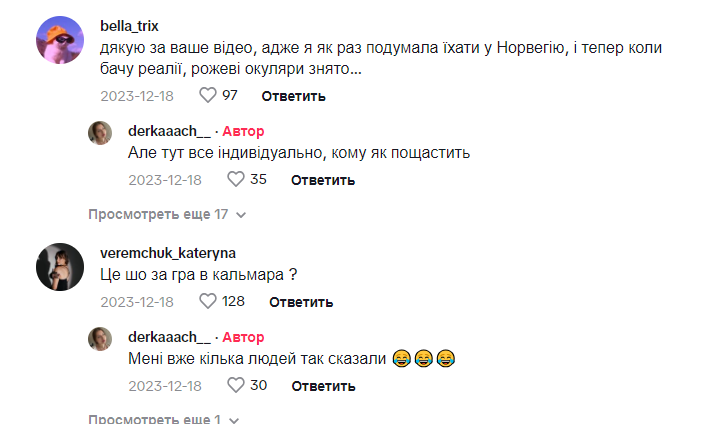The height and width of the screenshot is (424, 717).
Task: Open veremchuk_kateryna username link
Action: 168,252
